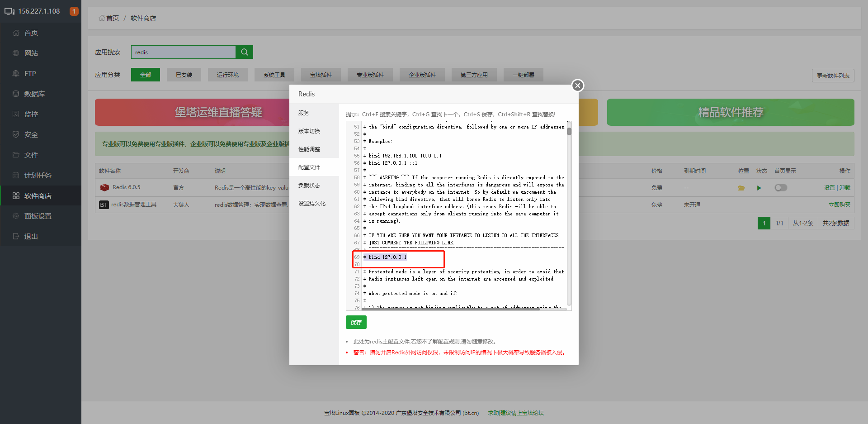868x424 pixels.
Task: Filter by 专业版插件 category
Action: [370, 75]
